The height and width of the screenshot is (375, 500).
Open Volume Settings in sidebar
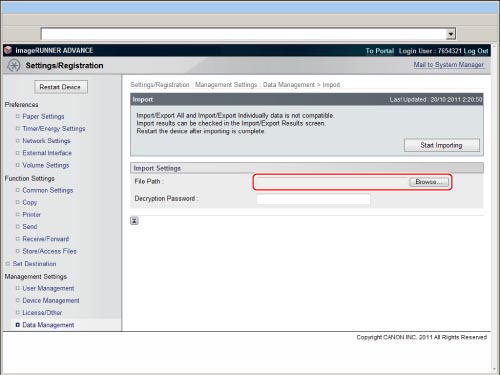[46, 165]
